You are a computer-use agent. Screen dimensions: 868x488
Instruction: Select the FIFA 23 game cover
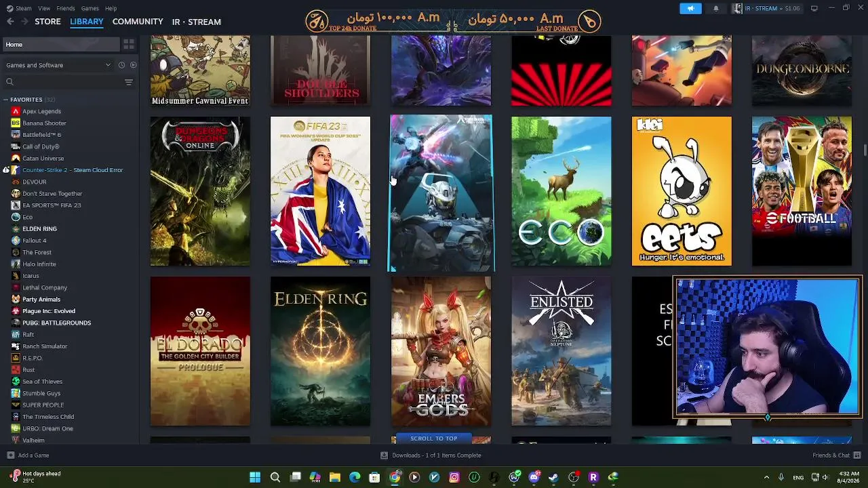click(321, 191)
